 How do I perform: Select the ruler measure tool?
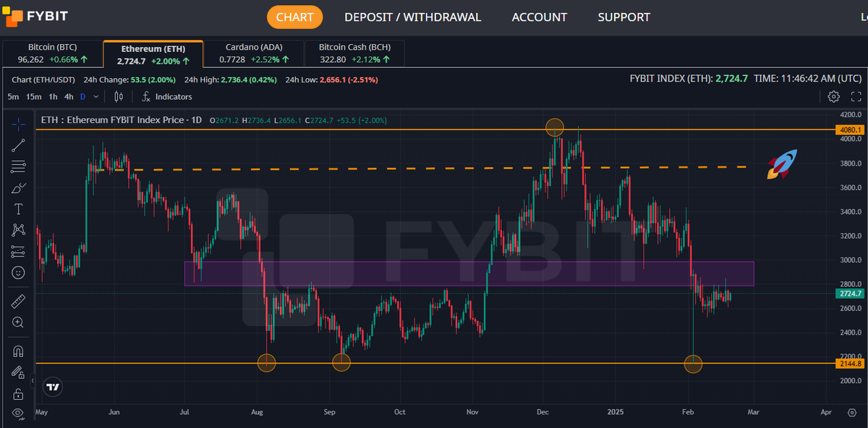point(18,301)
